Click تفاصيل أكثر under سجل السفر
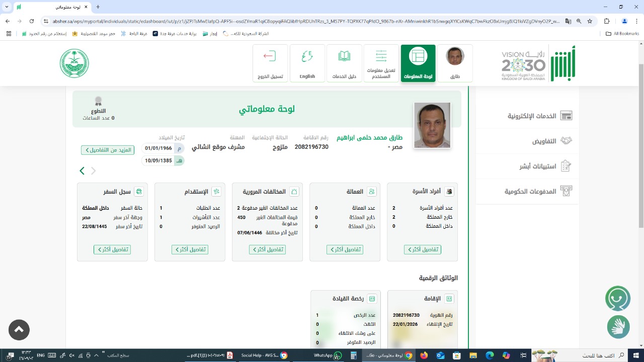This screenshot has height=362, width=644. pos(112,249)
